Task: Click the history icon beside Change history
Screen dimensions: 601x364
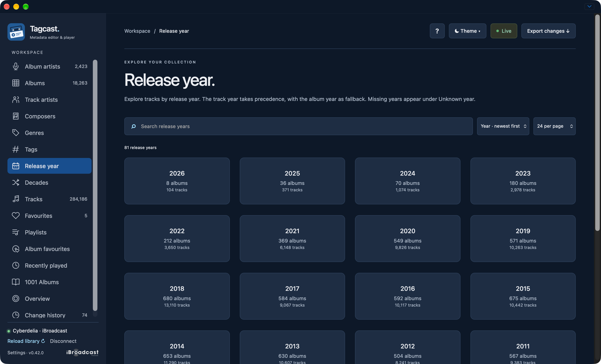Action: [16, 315]
